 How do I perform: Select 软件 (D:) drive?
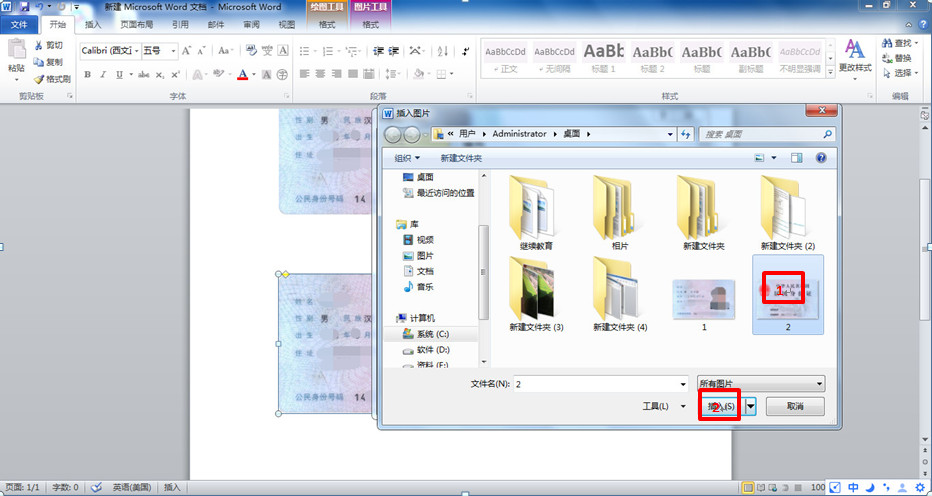pos(426,350)
